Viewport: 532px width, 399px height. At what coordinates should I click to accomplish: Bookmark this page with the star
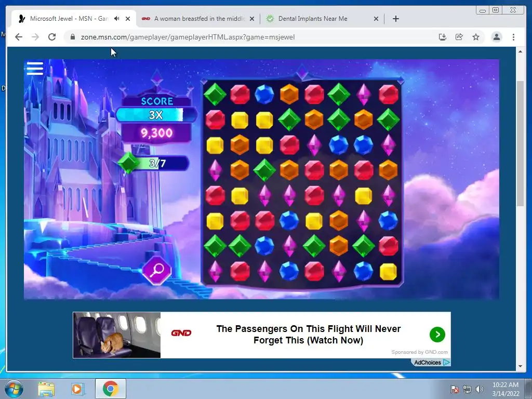pyautogui.click(x=476, y=37)
